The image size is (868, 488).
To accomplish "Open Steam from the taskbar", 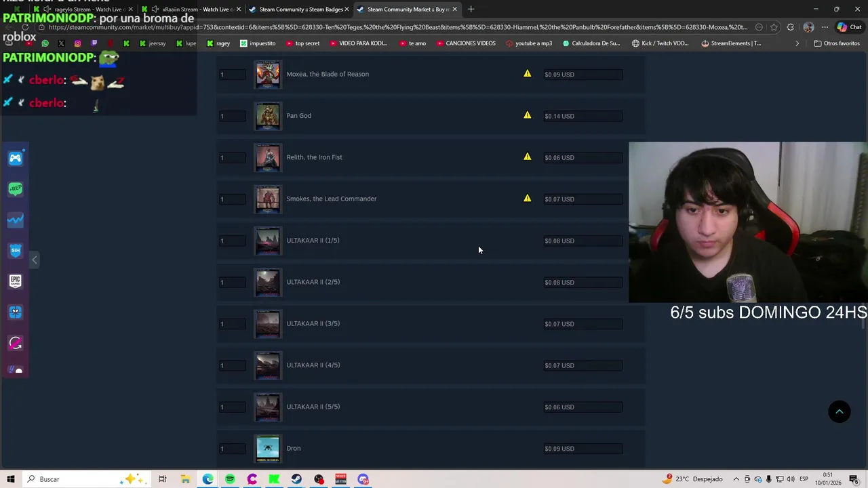I will [x=296, y=479].
